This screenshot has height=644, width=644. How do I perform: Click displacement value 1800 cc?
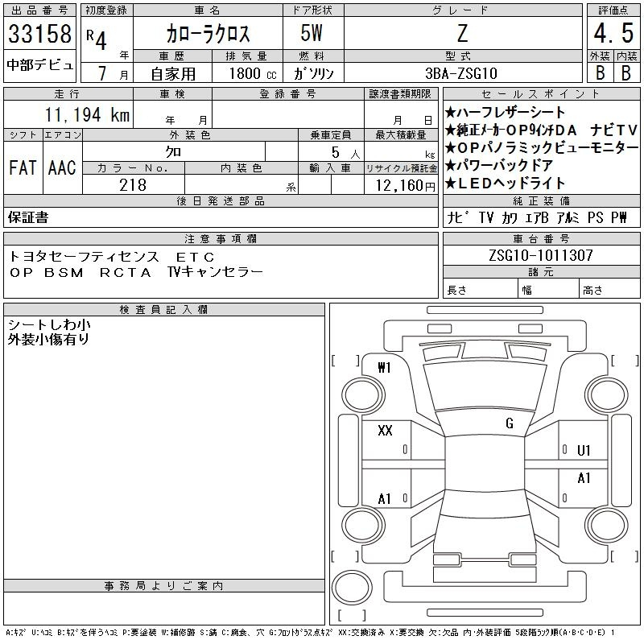point(253,73)
